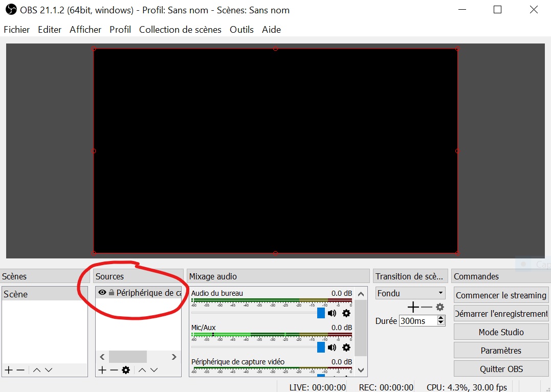The width and height of the screenshot is (551, 392).
Task: Click the Sources horizontal scrollbar thumb
Action: [128, 357]
